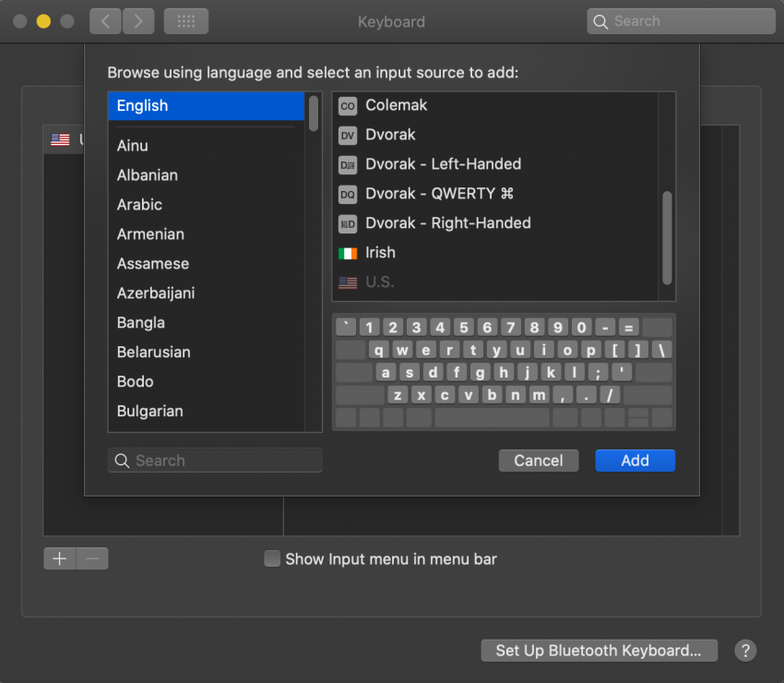Viewport: 784px width, 683px height.
Task: Click Set Up Bluetooth Keyboard
Action: [599, 650]
